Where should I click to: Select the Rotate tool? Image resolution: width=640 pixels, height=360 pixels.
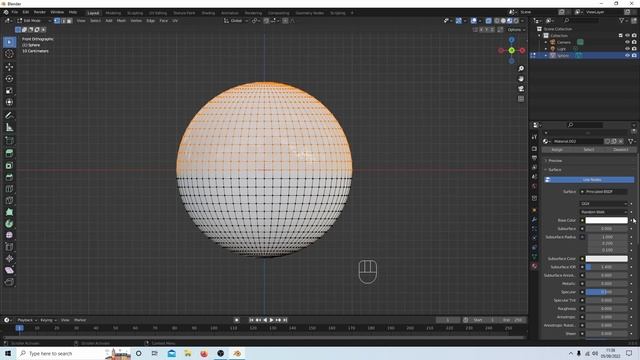[x=9, y=78]
